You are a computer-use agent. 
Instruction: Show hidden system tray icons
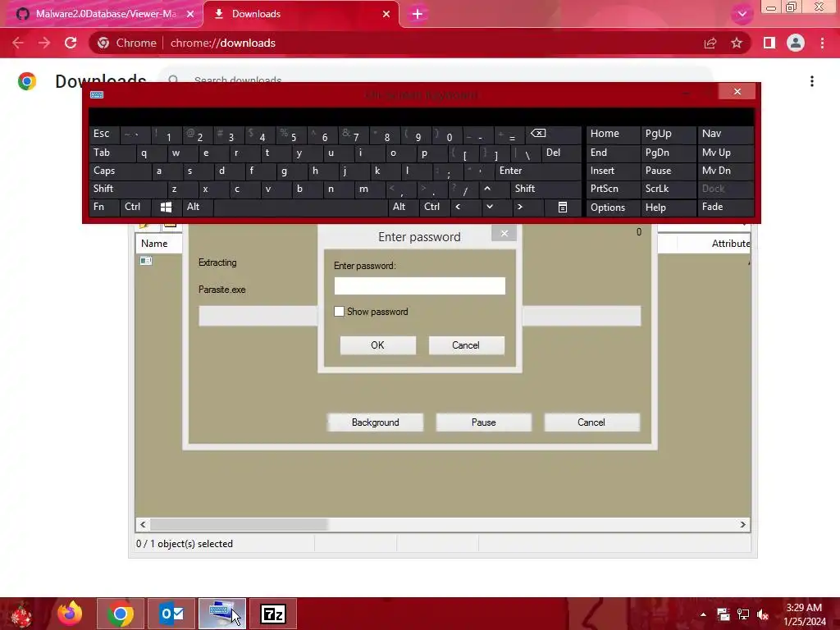[x=703, y=614]
